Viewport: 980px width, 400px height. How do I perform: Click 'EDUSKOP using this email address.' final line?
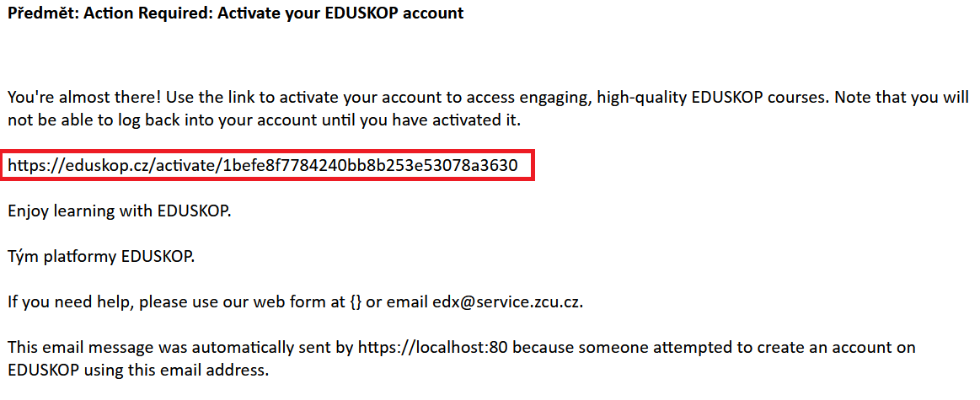coord(138,370)
